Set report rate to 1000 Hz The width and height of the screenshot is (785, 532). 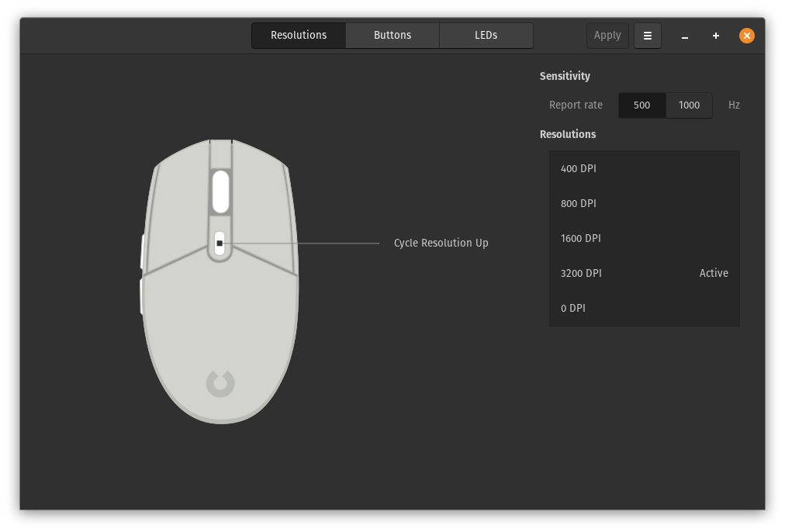(689, 105)
